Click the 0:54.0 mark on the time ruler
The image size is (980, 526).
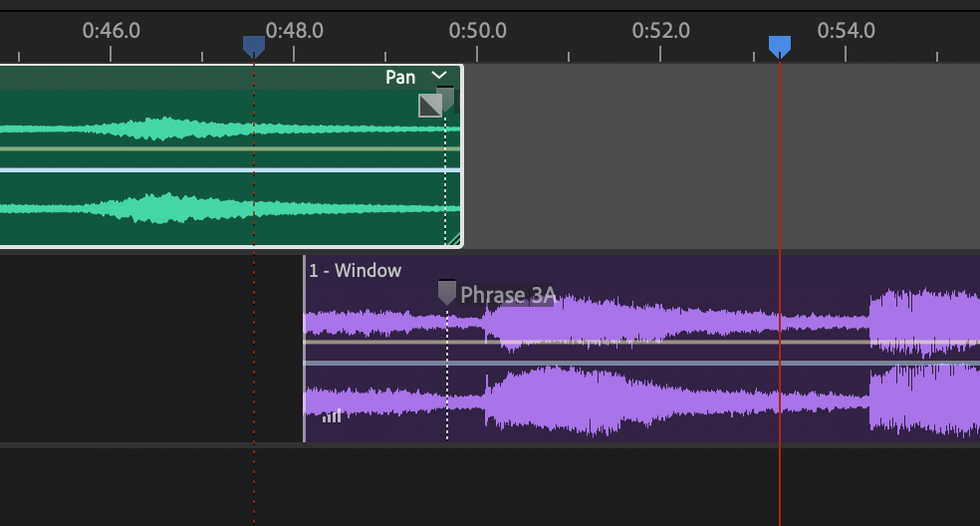point(846,31)
